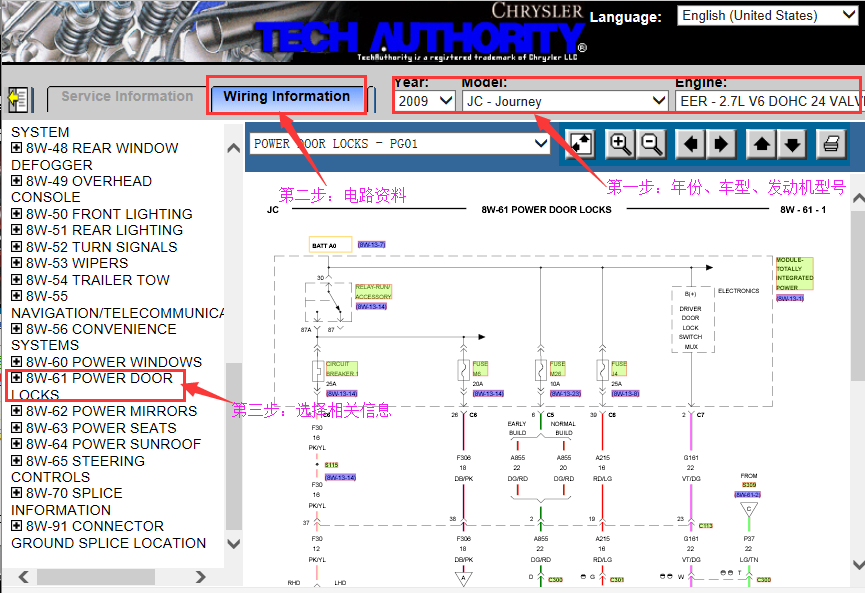Open the Engine selection dropdown
865x593 pixels.
[770, 101]
